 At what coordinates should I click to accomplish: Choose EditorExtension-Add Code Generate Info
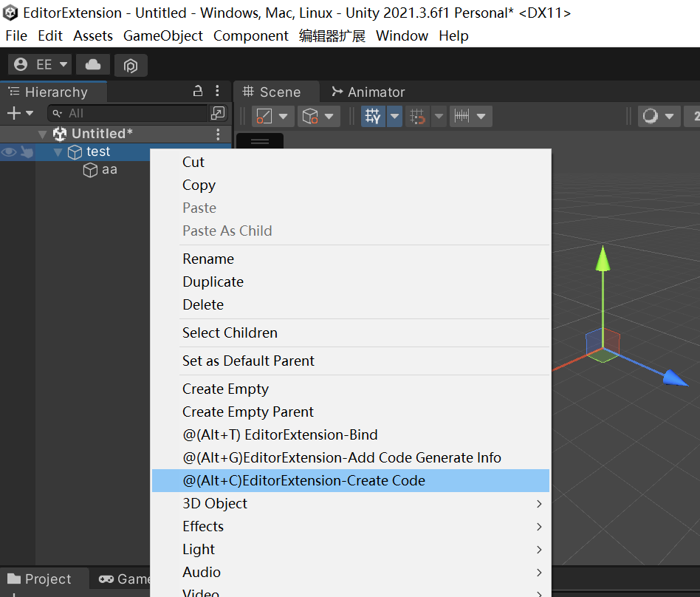pos(351,457)
